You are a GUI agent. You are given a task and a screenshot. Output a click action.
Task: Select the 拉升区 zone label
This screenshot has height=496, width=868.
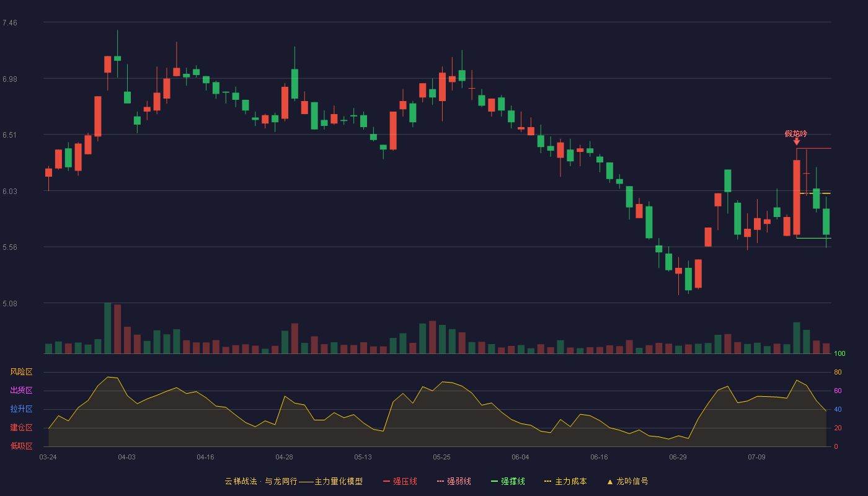[21, 409]
